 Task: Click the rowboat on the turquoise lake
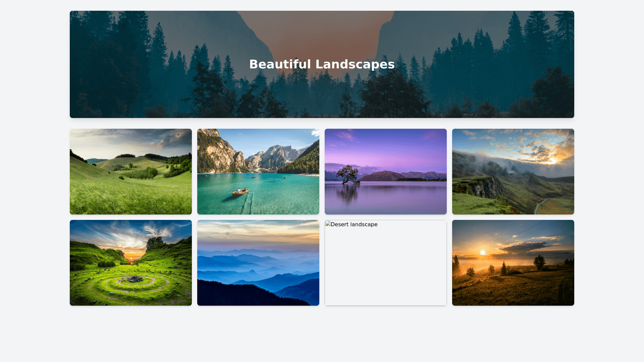pos(240,192)
